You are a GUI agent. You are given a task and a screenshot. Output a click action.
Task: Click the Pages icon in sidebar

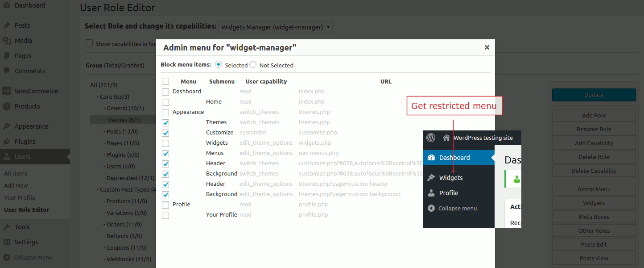(x=7, y=56)
